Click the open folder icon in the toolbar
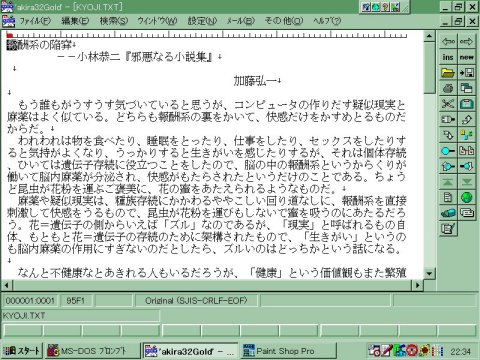The width and height of the screenshot is (480, 360). pos(448,73)
